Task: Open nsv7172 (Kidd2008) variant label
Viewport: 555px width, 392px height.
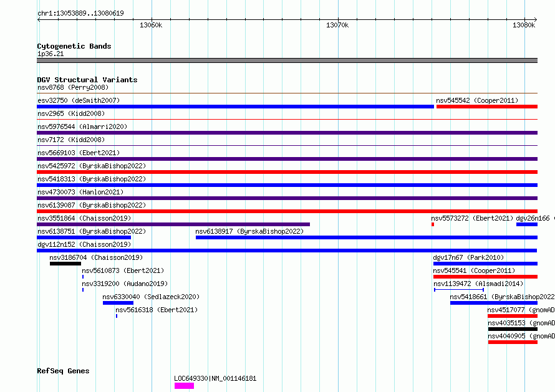Action: tap(71, 140)
